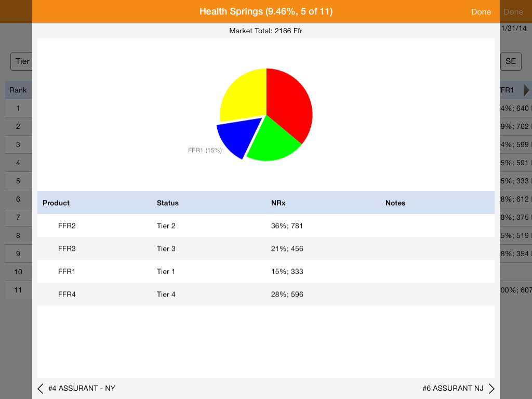Select the FFR1 product row
This screenshot has height=399, width=532.
pos(265,272)
